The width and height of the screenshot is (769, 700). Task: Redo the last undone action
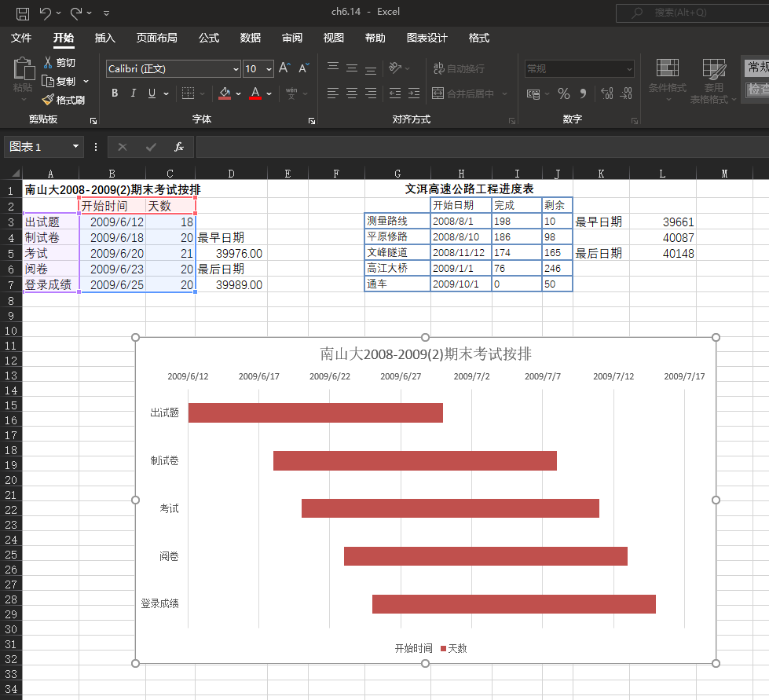(76, 13)
